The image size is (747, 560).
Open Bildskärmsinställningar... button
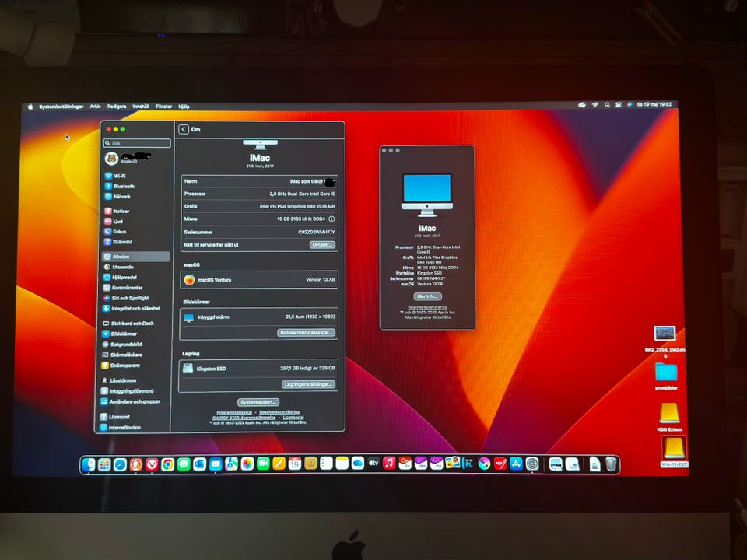(x=307, y=332)
